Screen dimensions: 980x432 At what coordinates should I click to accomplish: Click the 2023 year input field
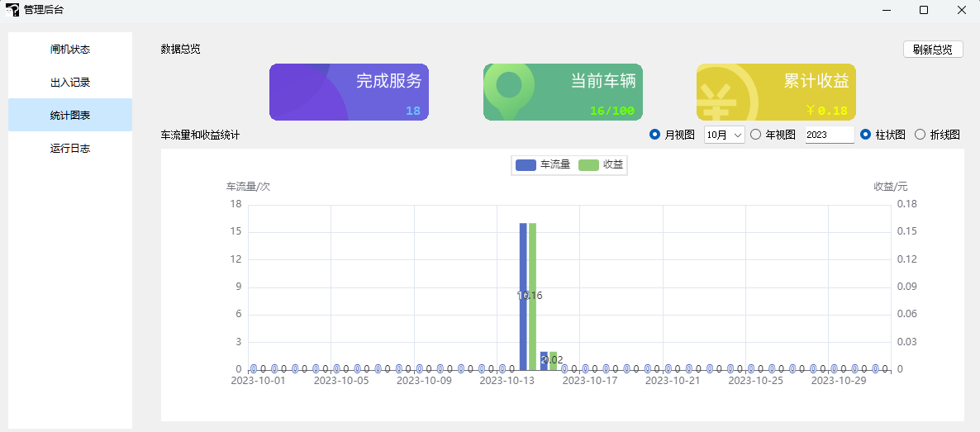829,135
